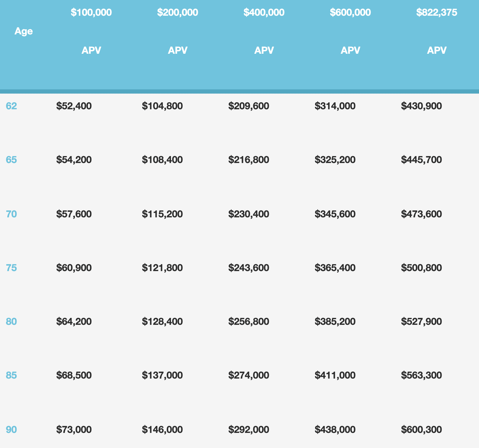The width and height of the screenshot is (479, 448).
Task: Click age 80 row label
Action: (x=11, y=322)
